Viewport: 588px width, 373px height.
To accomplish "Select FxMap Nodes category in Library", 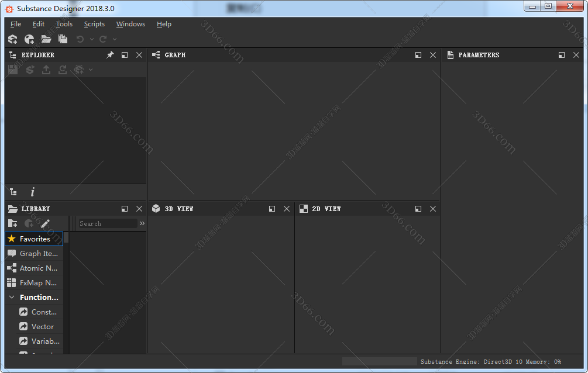I will [34, 283].
